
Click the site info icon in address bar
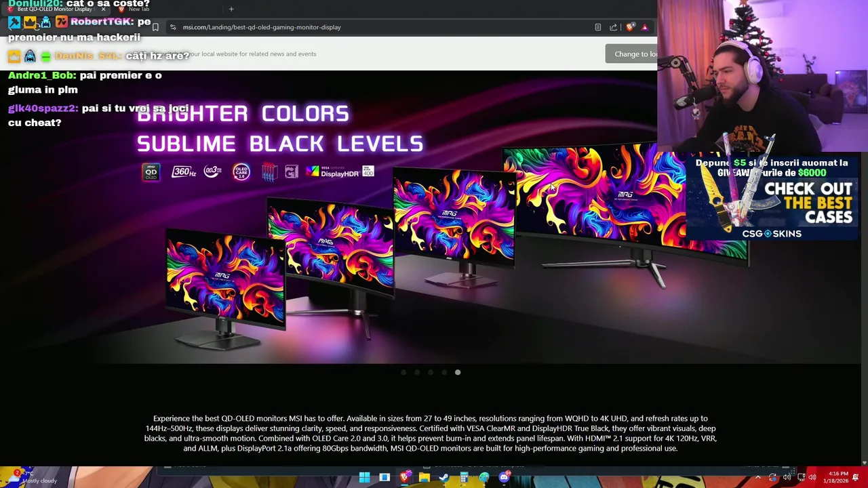pyautogui.click(x=173, y=27)
